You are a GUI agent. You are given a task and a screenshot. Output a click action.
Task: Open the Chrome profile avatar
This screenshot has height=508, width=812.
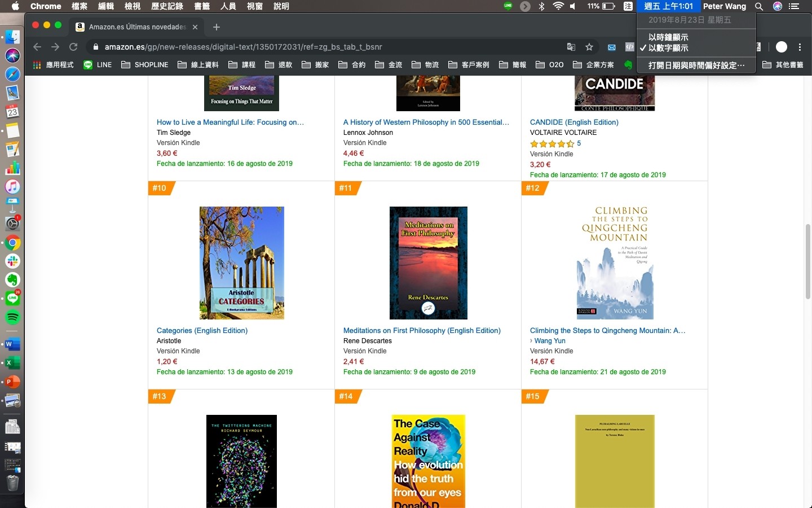click(x=782, y=47)
